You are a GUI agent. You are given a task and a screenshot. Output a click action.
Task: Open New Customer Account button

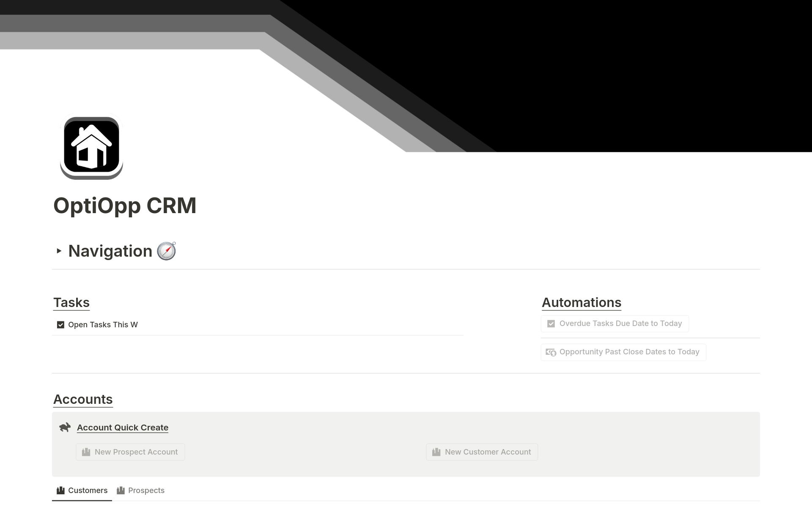481,452
